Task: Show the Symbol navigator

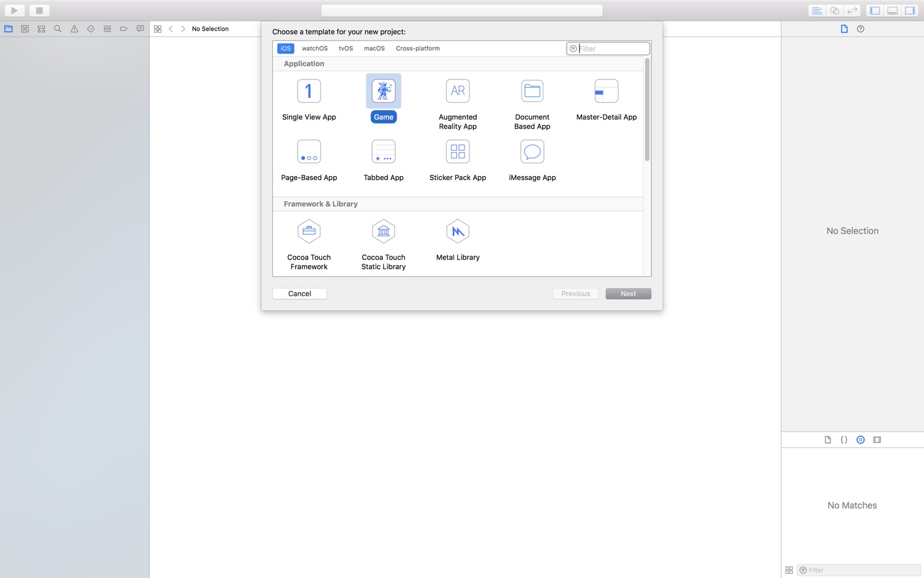Action: pyautogui.click(x=41, y=29)
